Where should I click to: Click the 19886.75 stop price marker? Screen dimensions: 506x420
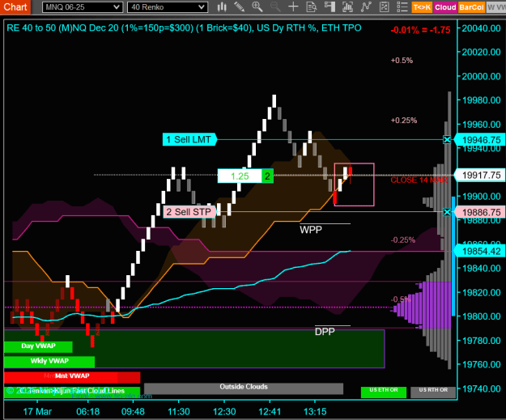480,213
